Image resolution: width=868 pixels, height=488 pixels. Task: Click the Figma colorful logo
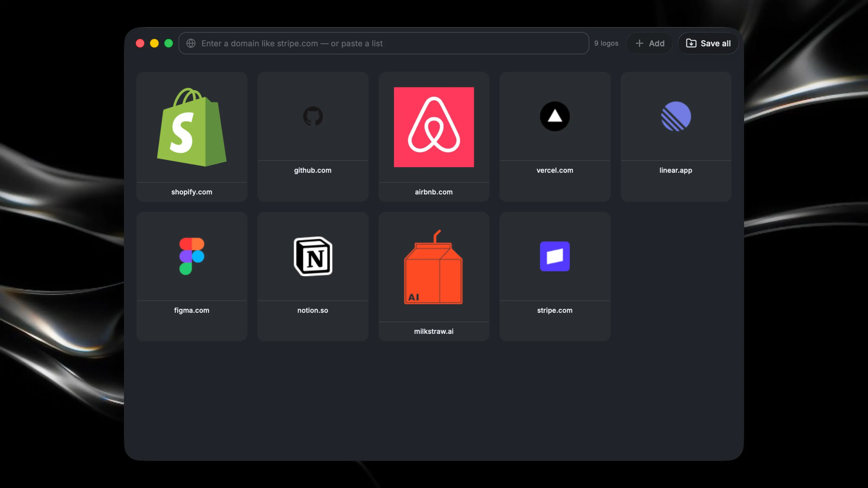pyautogui.click(x=192, y=256)
